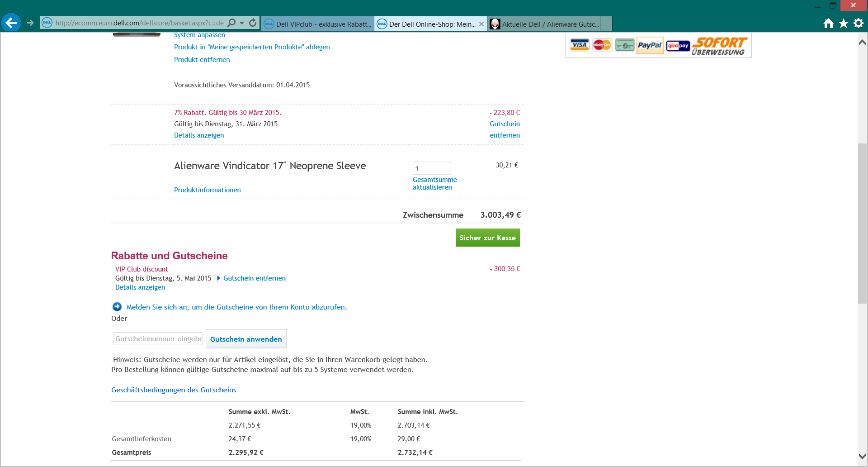The height and width of the screenshot is (467, 868).
Task: Open Geschäftsbedingungen des Gutscheins link
Action: click(174, 390)
